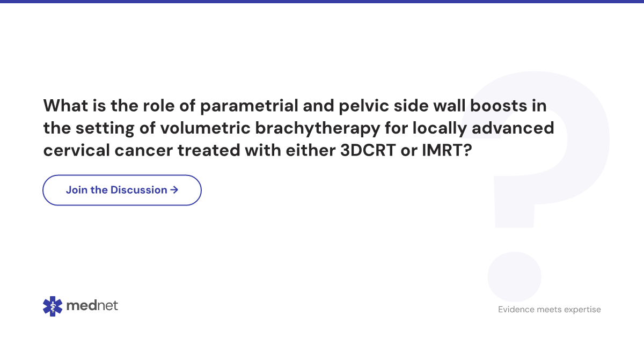
Task: Click the mednet wordmark text
Action: coord(92,306)
